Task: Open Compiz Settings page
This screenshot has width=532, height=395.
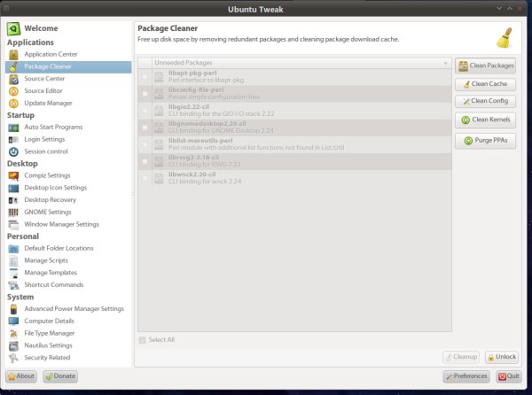Action: [47, 175]
